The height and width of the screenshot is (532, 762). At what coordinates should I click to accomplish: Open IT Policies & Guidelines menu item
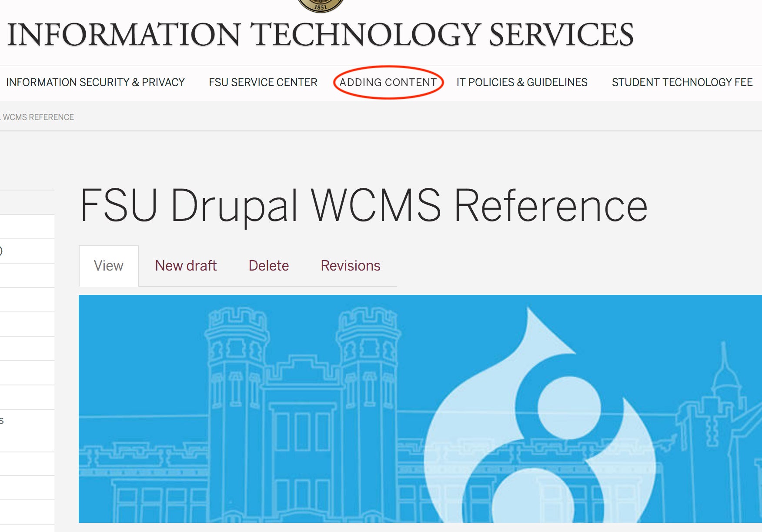pos(522,82)
